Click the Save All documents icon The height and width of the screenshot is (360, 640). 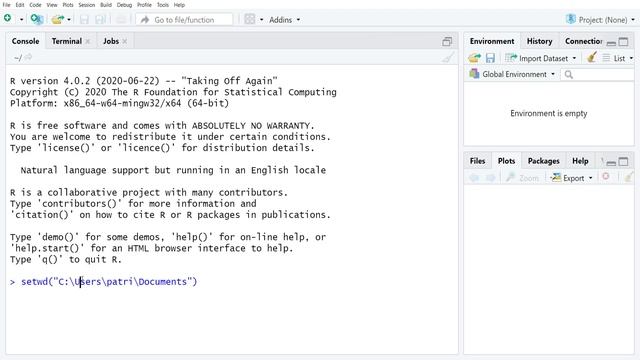click(x=100, y=19)
